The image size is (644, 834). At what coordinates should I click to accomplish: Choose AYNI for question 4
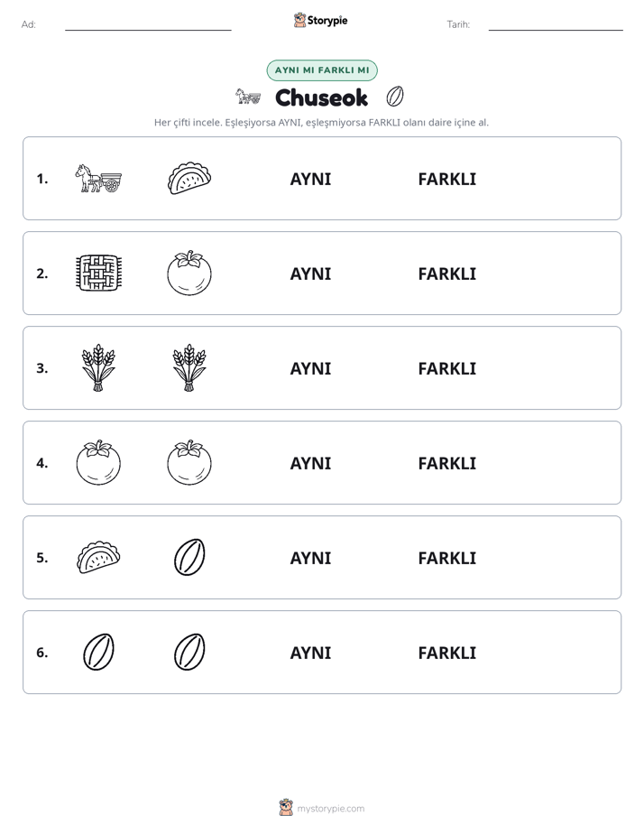coord(310,463)
